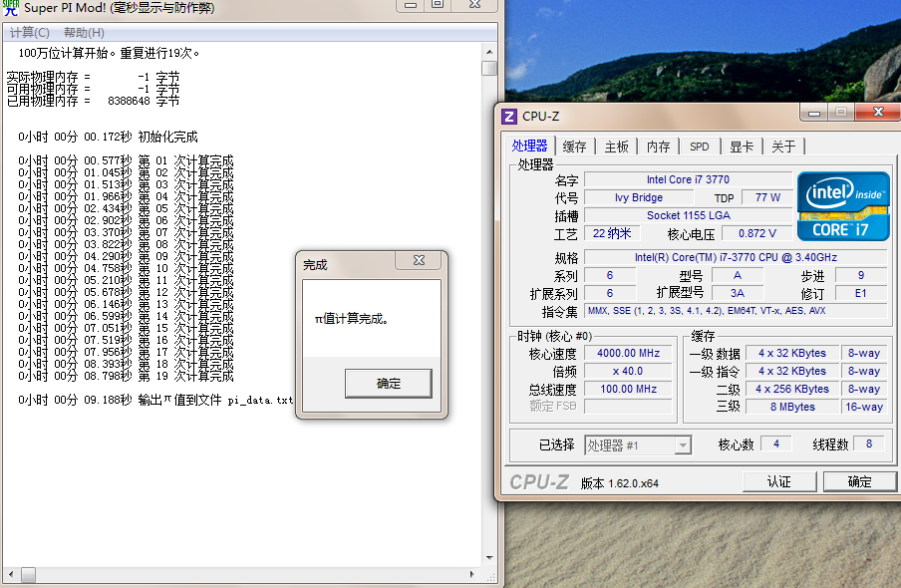Click the Super PI horizontal scrollbar thumb
Screen dimensions: 901x588
pyautogui.click(x=28, y=574)
